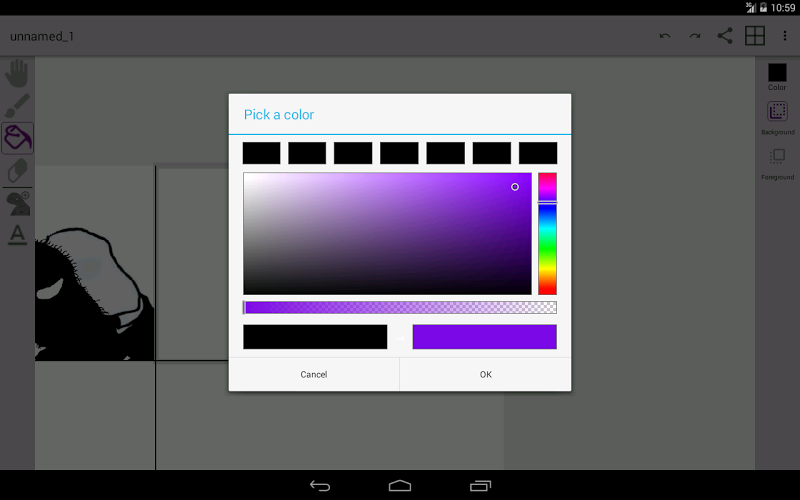Choose the fourth black preset swatch
Viewport: 800px width, 500px height.
(399, 153)
